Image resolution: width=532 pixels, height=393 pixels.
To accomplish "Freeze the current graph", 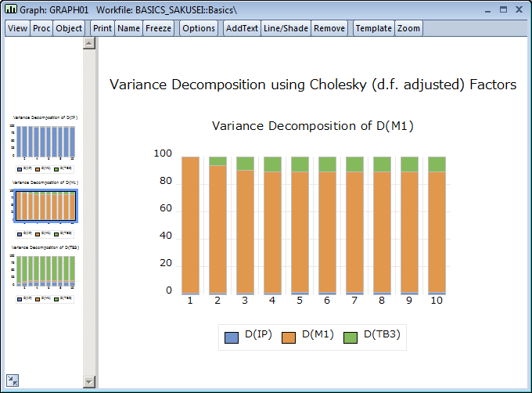I will pos(159,28).
